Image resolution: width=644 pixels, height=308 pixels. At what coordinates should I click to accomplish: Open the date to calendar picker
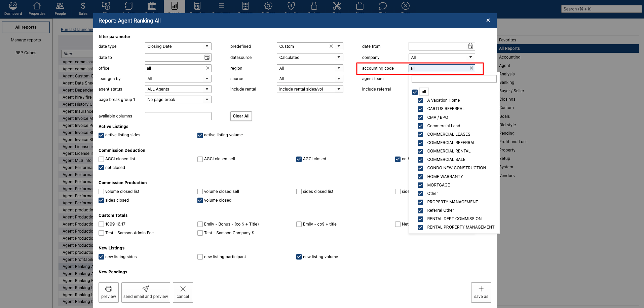[207, 57]
